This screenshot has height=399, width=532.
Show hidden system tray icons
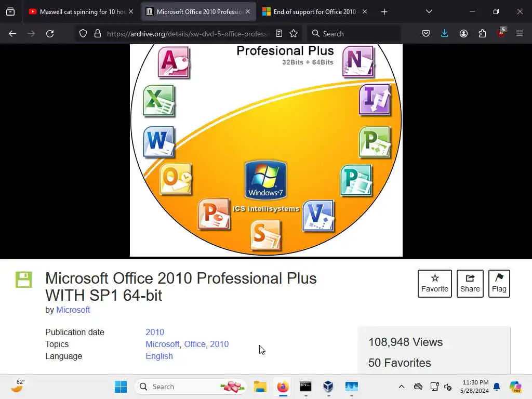[x=402, y=387]
